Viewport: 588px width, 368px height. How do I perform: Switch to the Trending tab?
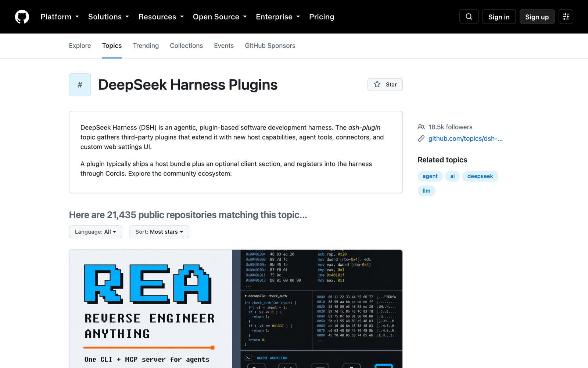coord(146,46)
